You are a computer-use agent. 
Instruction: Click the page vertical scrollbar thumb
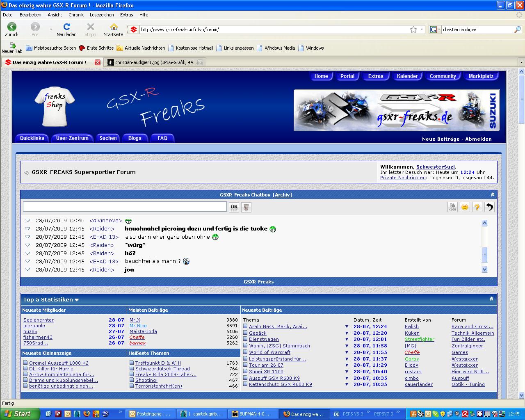521,98
